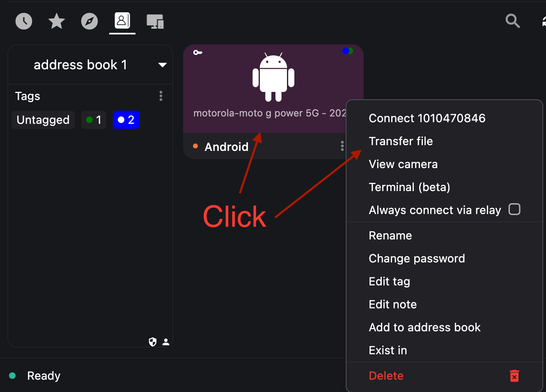Click the Tags heading text

(28, 96)
